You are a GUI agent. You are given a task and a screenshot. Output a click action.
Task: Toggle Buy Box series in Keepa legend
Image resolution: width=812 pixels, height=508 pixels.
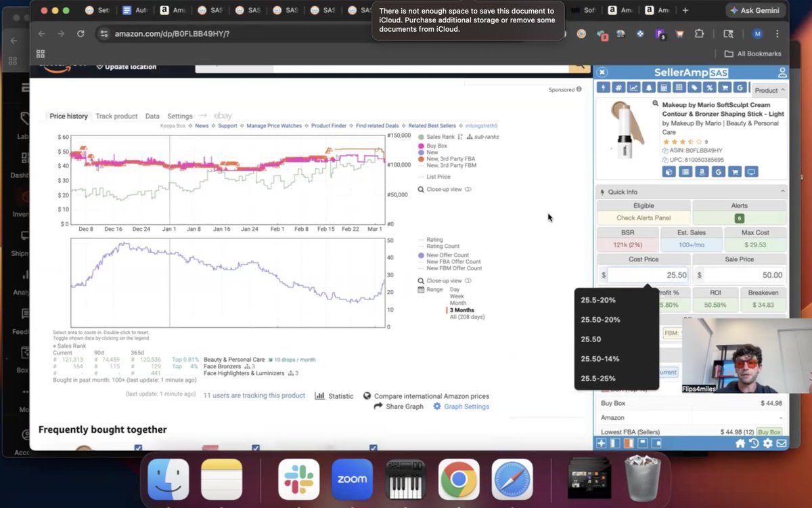pyautogui.click(x=432, y=146)
